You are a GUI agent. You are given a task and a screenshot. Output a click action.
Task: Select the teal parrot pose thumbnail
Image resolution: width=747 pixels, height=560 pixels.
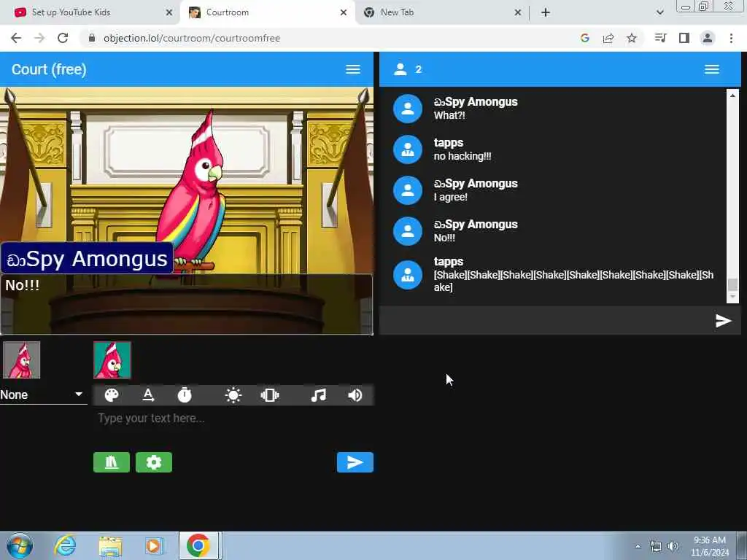tap(112, 360)
